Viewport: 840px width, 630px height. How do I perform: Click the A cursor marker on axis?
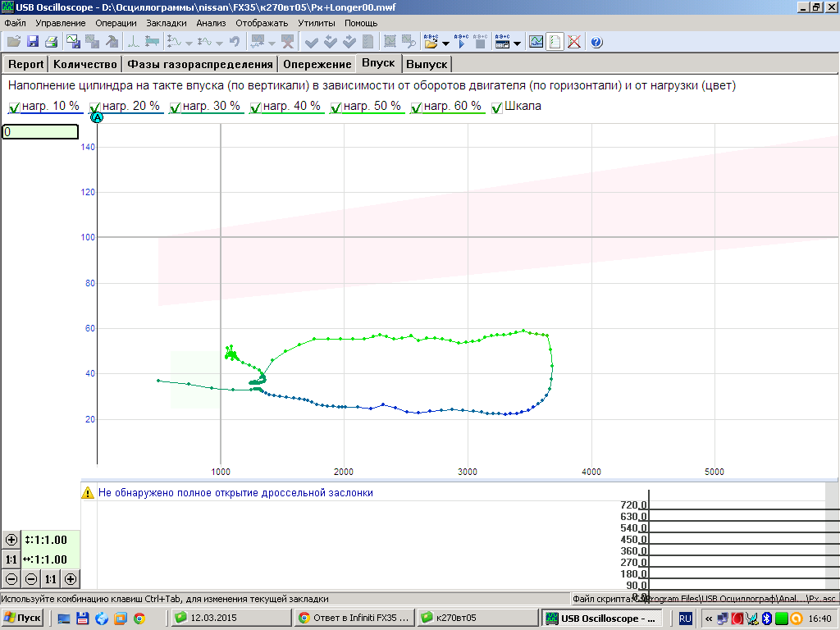97,117
